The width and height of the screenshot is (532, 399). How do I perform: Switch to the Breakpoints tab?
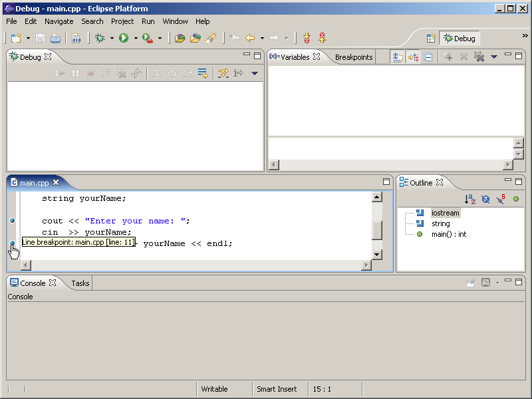coord(354,57)
